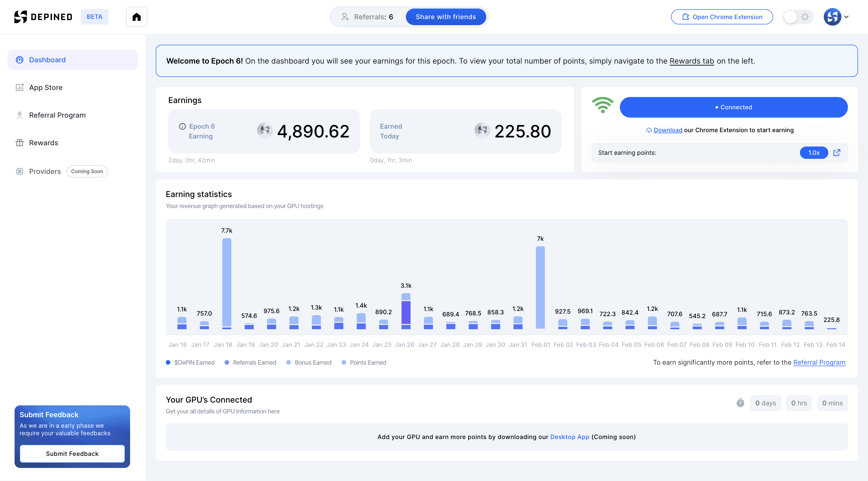Toggle the light/dark theme switch
The image size is (868, 481).
coord(798,17)
